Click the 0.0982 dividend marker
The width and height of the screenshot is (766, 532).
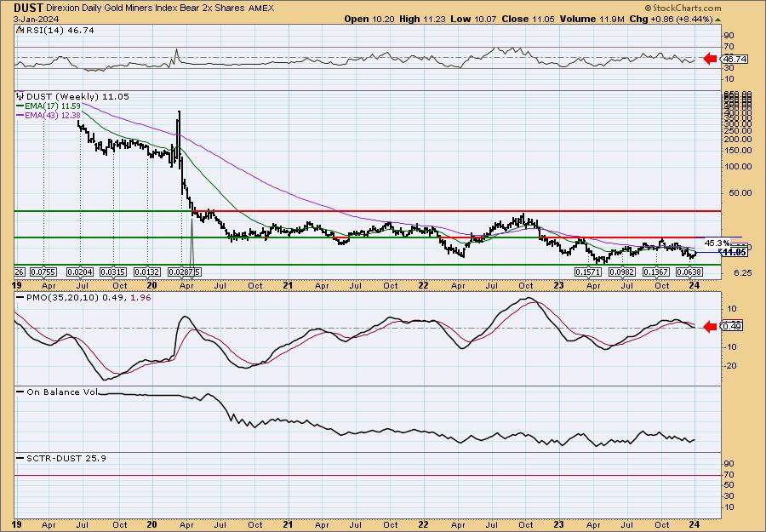pos(622,272)
